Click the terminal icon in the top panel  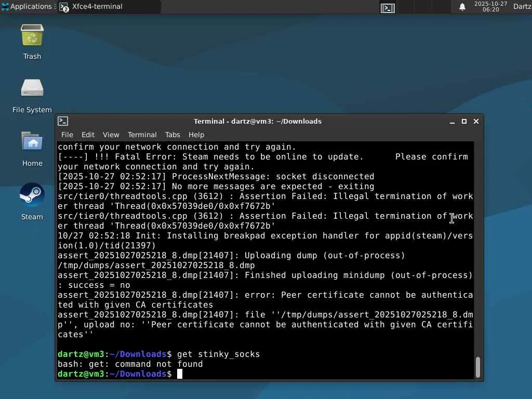pos(388,8)
